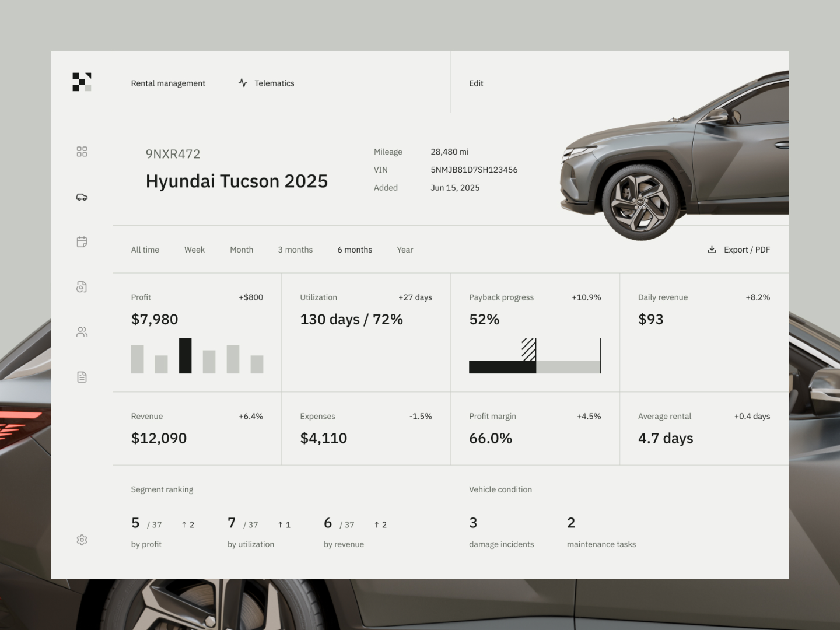Click utilization value 130 days / 72%
This screenshot has width=840, height=630.
[x=352, y=319]
